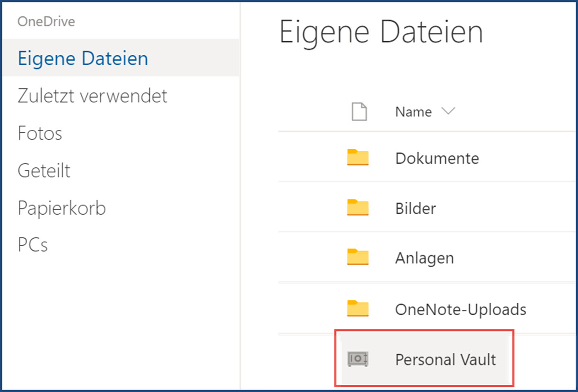This screenshot has width=578, height=392.
Task: Open the Bilder folder by name
Action: [416, 208]
